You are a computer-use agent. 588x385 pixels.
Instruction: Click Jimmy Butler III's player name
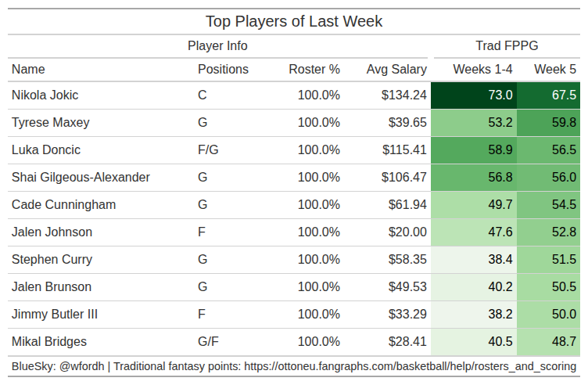[55, 315]
